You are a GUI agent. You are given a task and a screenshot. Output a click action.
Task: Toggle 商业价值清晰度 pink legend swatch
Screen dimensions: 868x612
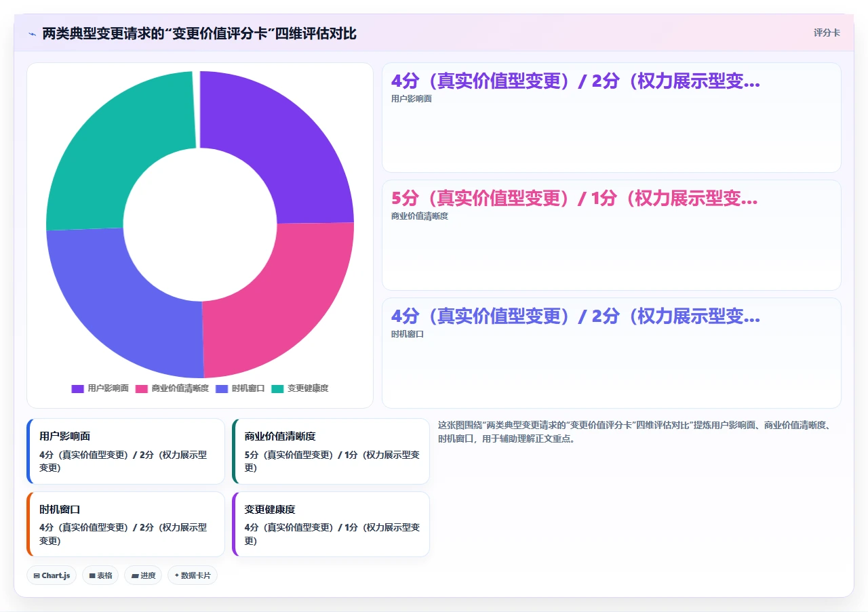pos(142,388)
